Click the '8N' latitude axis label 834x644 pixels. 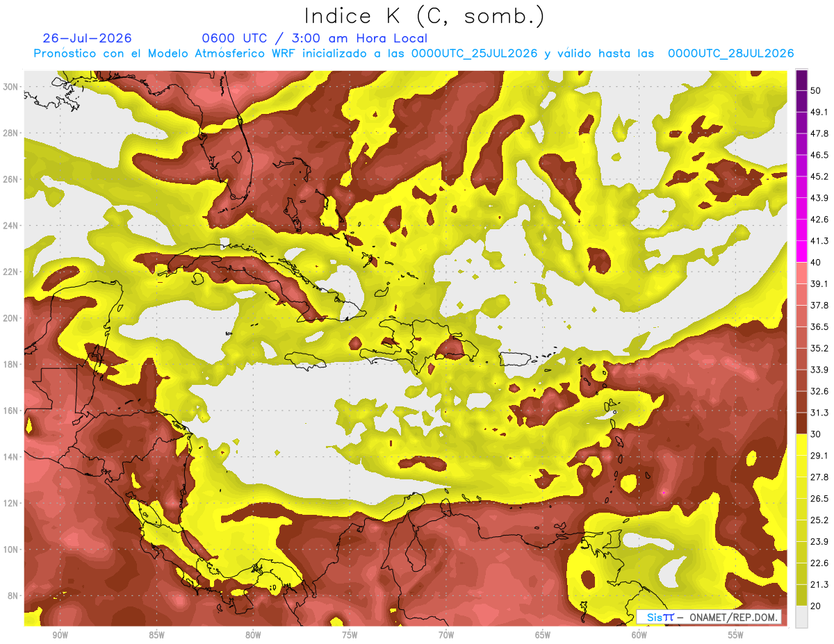tap(13, 596)
